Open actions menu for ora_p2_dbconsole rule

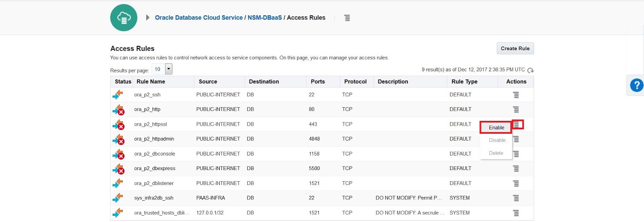point(516,154)
